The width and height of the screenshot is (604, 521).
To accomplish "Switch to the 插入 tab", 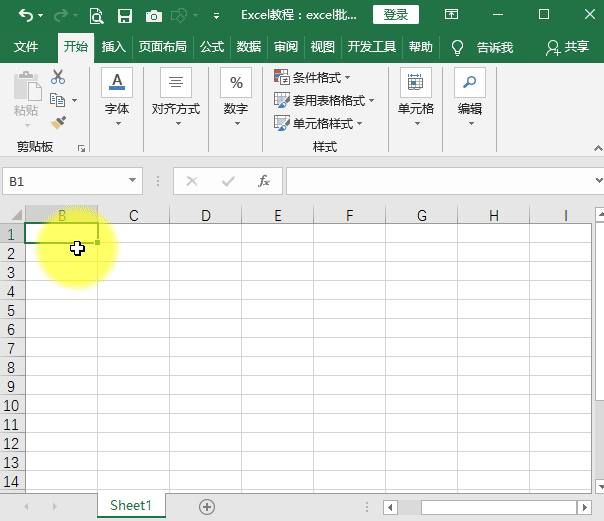I will click(x=113, y=47).
